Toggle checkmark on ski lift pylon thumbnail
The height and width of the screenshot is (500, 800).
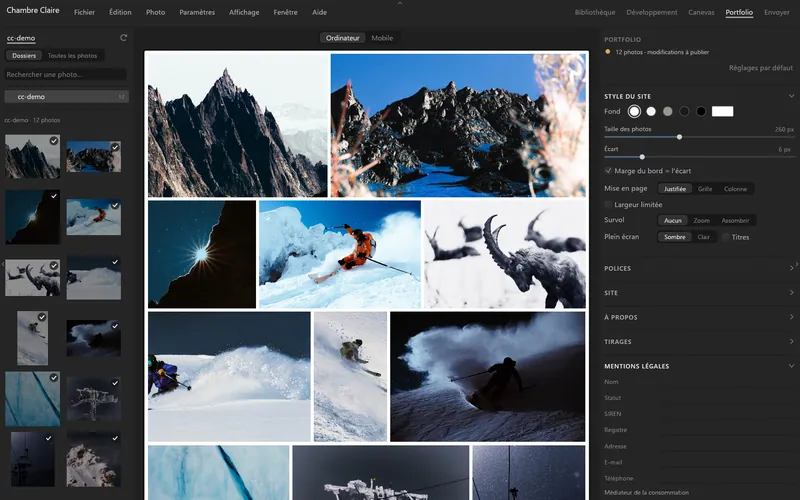tap(115, 383)
